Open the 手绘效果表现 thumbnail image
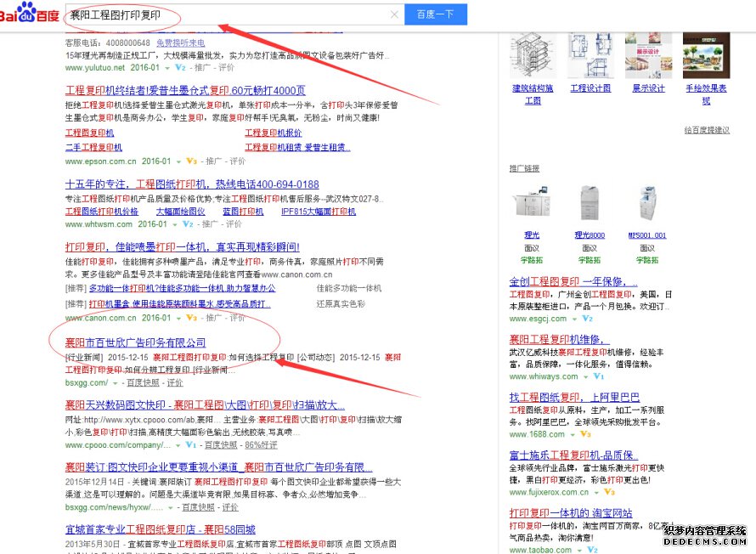756x554 pixels. click(x=707, y=55)
